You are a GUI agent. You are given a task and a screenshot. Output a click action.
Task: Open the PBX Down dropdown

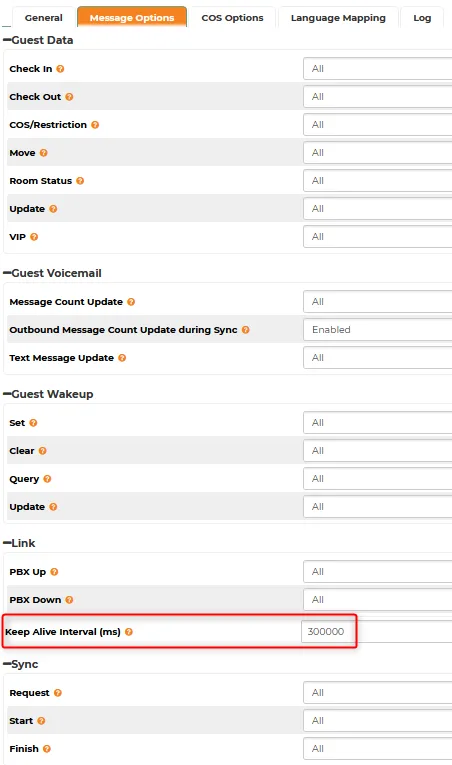(377, 600)
